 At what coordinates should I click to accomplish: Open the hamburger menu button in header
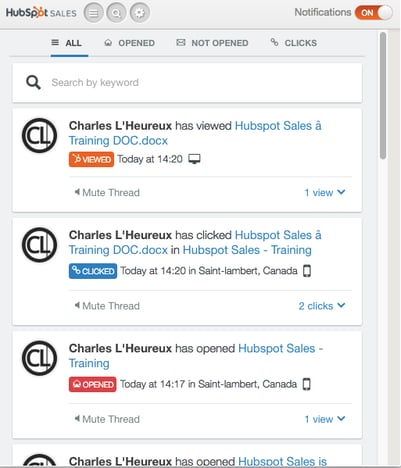tap(94, 13)
